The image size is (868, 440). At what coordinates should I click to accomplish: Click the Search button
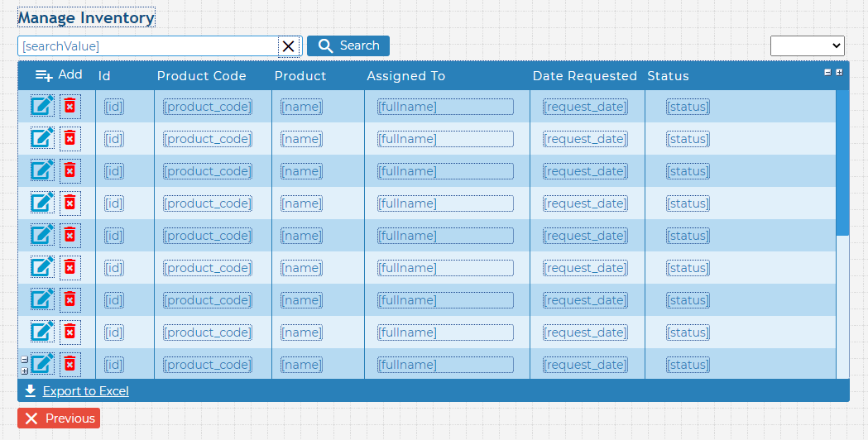[x=348, y=46]
